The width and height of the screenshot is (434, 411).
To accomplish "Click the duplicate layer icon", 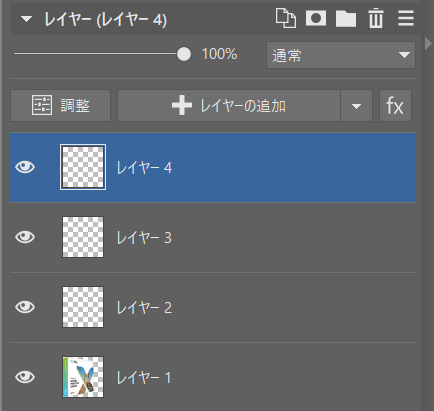I will pyautogui.click(x=286, y=18).
